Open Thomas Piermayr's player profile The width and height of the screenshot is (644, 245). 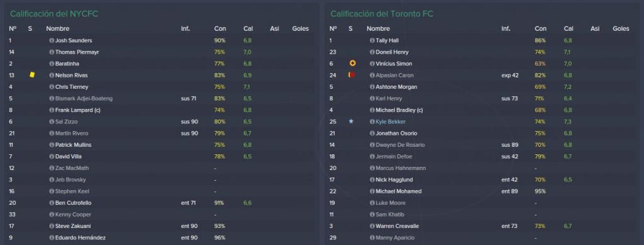point(77,52)
